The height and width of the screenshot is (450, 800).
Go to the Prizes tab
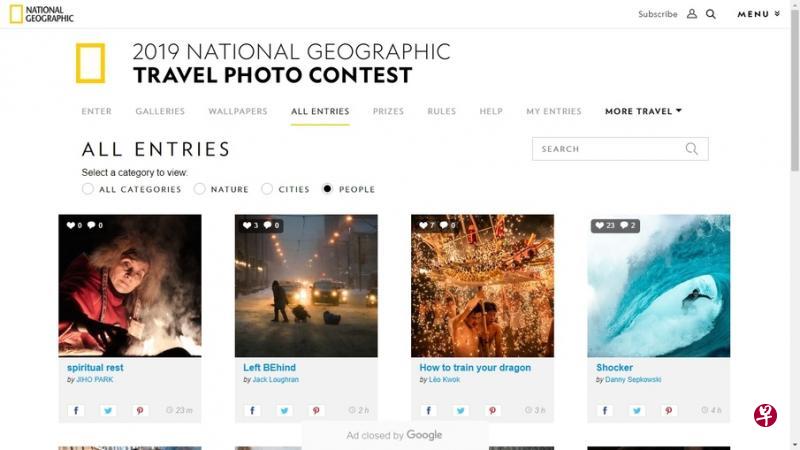[388, 111]
